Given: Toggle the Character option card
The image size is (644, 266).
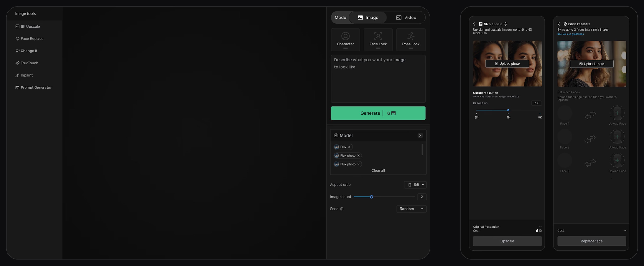Looking at the screenshot, I should coord(345,40).
